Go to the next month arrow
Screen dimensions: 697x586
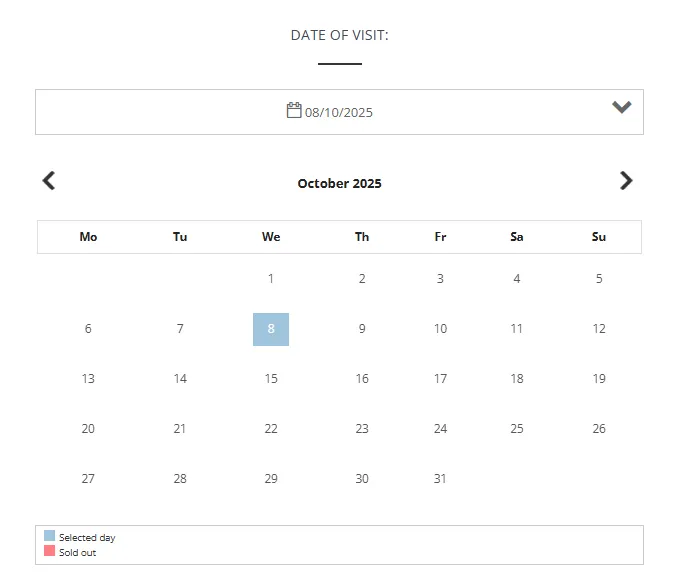coord(626,181)
